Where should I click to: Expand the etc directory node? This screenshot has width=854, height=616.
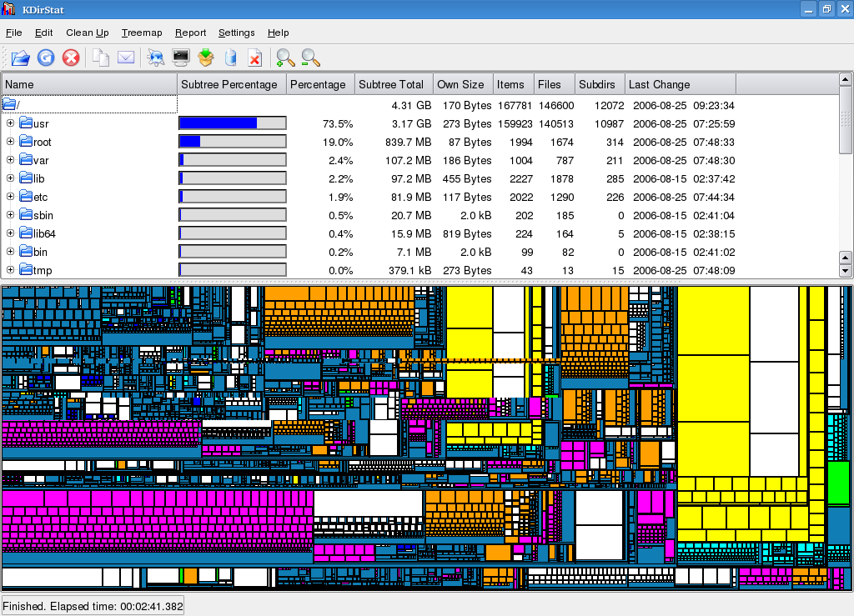click(11, 197)
